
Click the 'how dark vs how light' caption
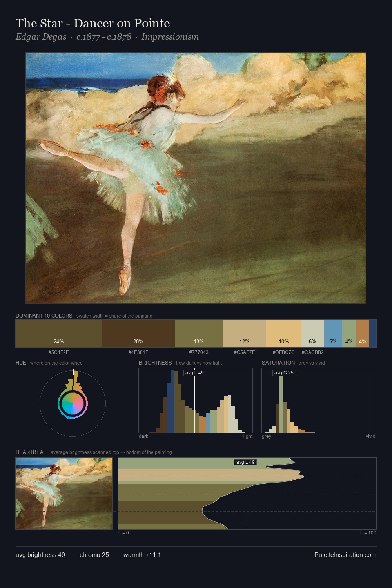(199, 363)
